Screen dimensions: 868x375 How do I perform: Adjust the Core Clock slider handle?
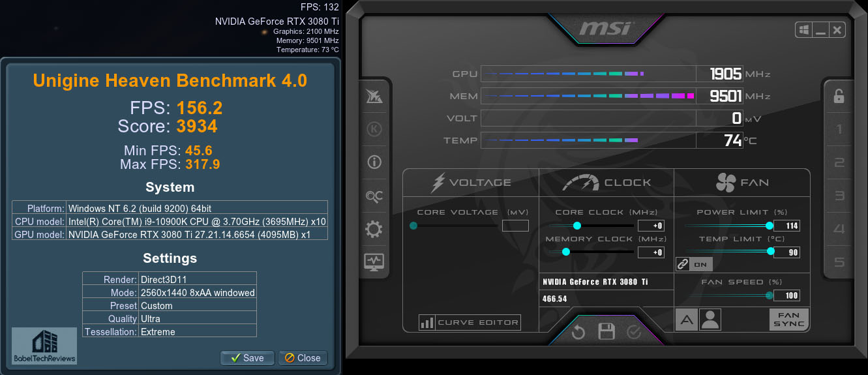coord(577,226)
